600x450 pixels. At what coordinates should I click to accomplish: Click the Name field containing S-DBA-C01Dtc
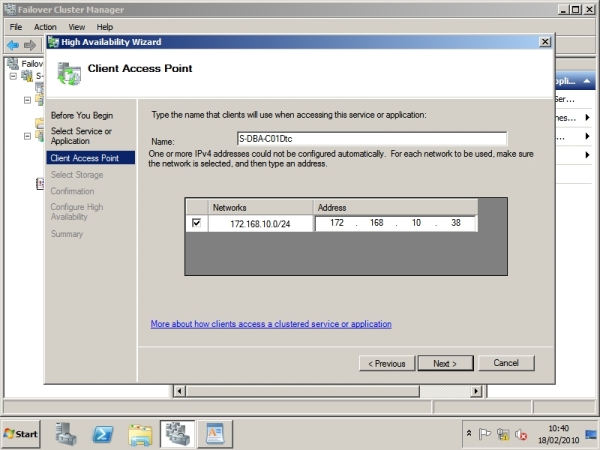(372, 139)
